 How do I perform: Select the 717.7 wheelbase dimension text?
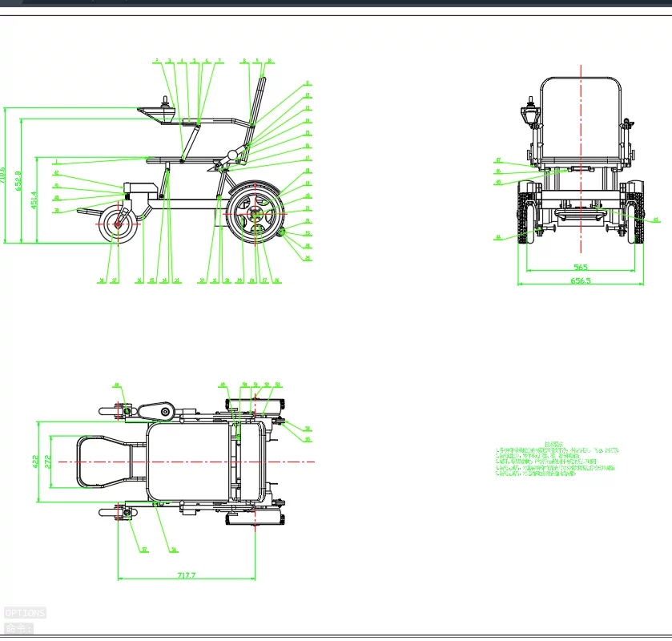click(x=187, y=575)
